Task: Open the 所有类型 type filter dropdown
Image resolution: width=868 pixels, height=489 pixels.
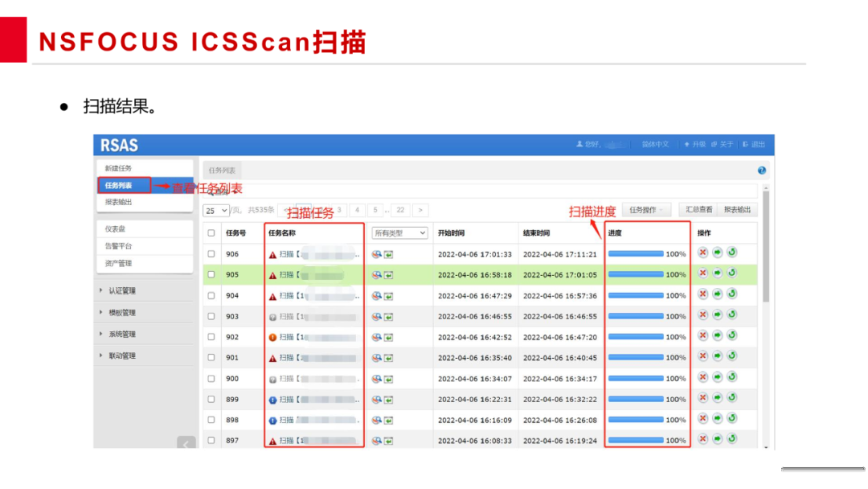Action: [x=399, y=233]
